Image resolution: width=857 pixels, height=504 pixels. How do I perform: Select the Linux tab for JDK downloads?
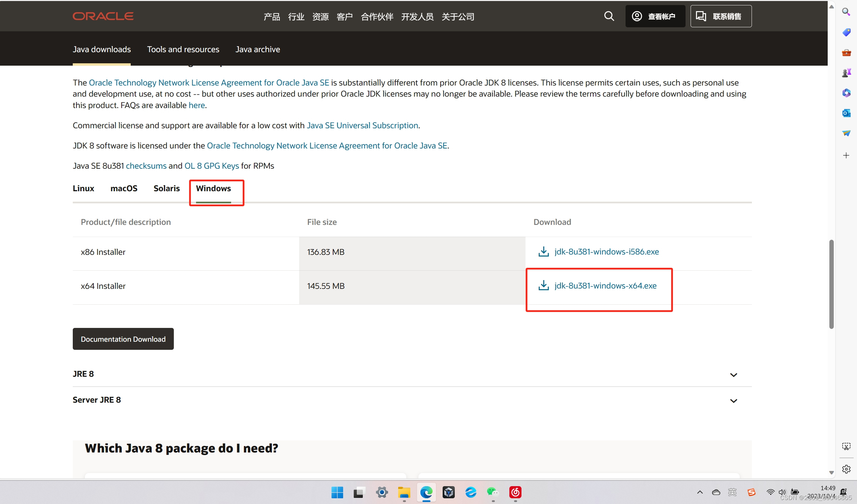click(84, 189)
